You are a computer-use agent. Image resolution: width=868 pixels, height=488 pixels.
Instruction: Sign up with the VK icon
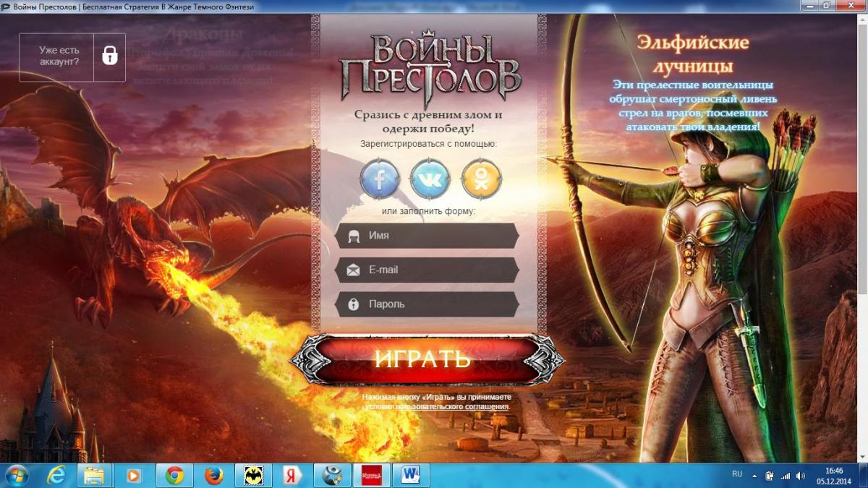(x=430, y=179)
